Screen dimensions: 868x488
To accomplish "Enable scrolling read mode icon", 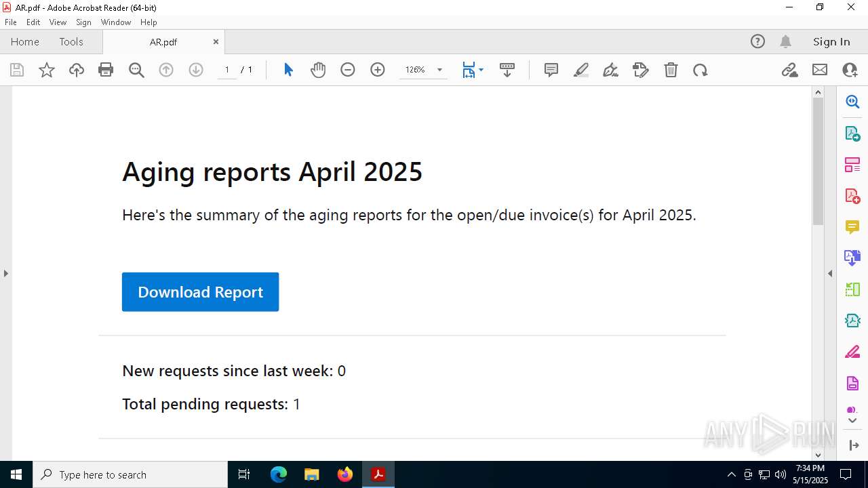I will coord(507,70).
